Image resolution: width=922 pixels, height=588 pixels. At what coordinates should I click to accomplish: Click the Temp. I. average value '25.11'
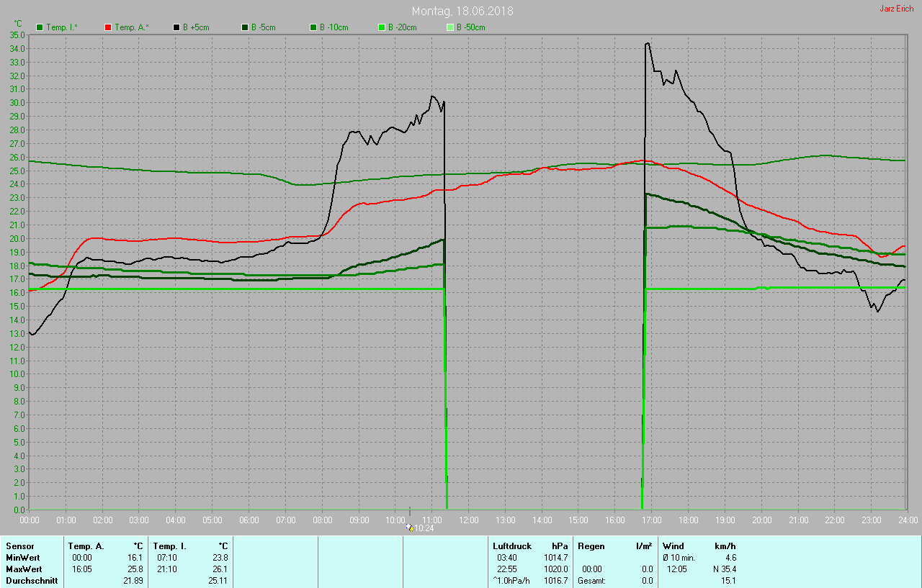[x=218, y=581]
